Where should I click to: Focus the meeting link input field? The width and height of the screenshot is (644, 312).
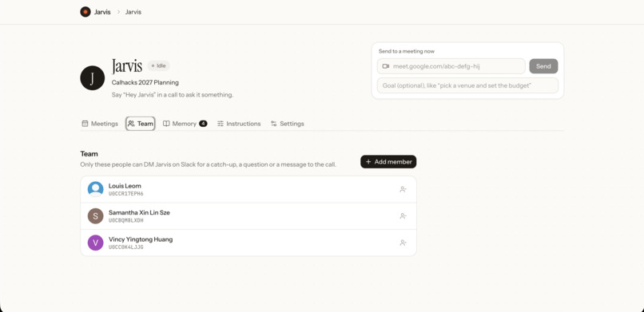coord(451,66)
